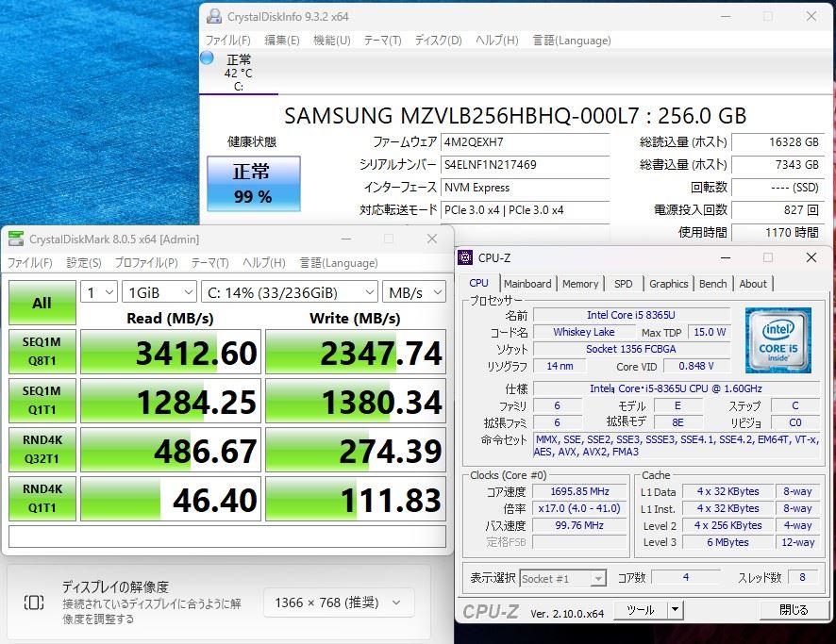Switch to the Graphics tab in CPU-Z
Screen dimensions: 836x644
click(x=669, y=284)
